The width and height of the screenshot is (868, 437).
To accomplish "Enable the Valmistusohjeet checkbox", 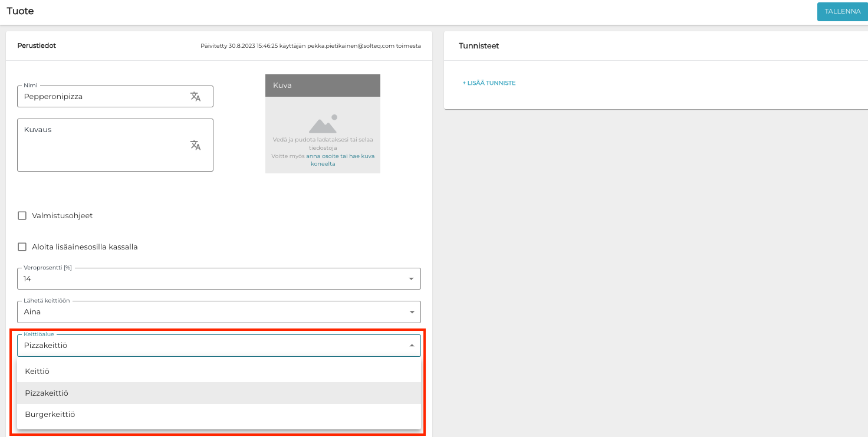I will click(22, 216).
